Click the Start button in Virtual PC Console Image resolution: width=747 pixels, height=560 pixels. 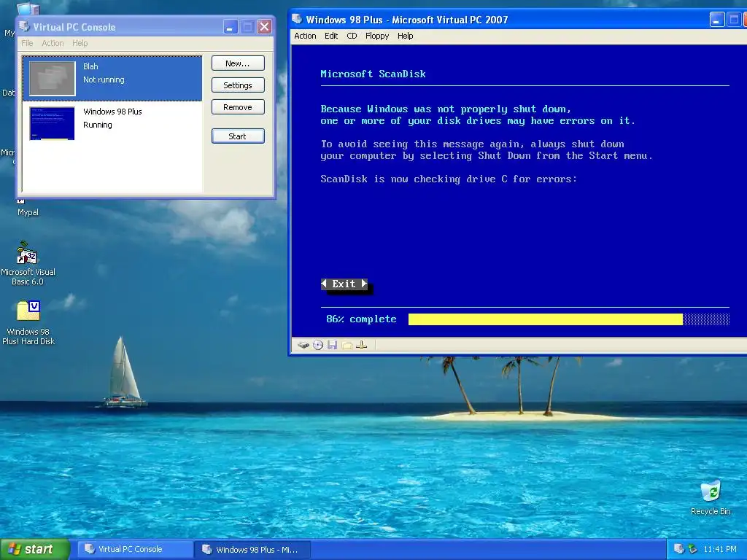(x=238, y=136)
